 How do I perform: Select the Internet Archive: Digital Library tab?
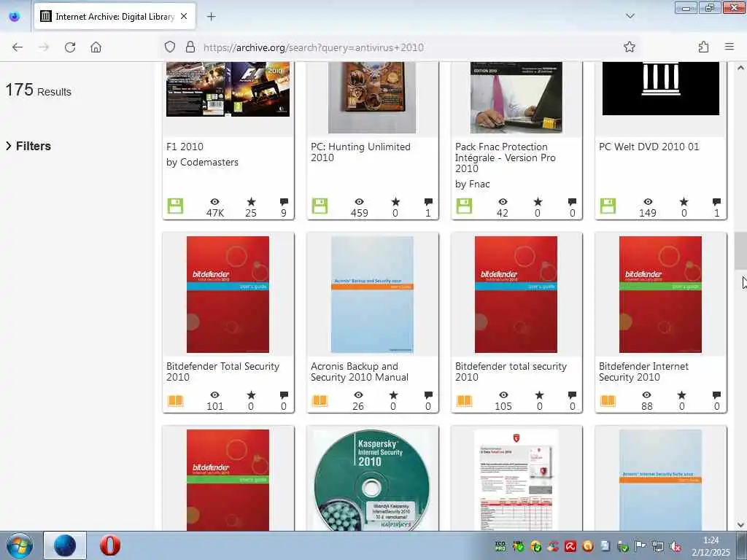coord(115,17)
